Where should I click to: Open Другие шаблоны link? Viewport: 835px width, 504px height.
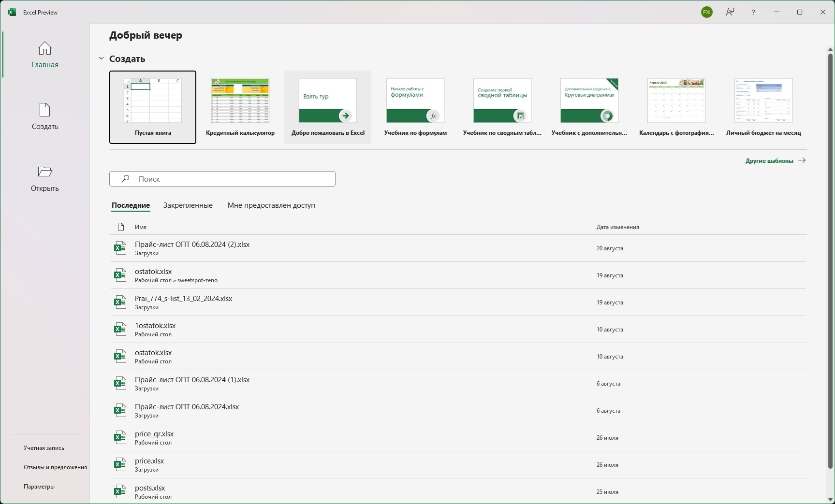[776, 161]
